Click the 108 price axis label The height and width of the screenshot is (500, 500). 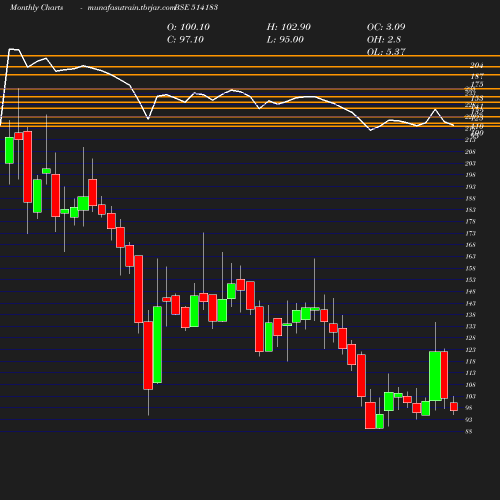pyautogui.click(x=470, y=385)
